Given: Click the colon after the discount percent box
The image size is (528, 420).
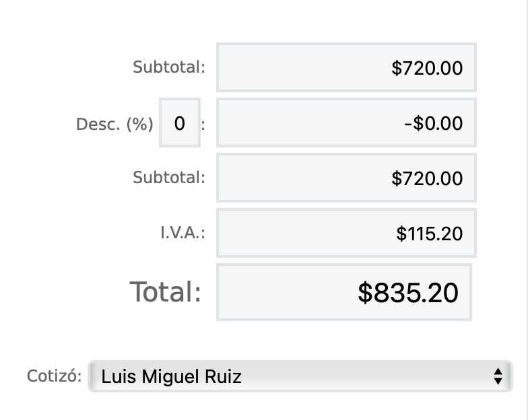Looking at the screenshot, I should 204,125.
